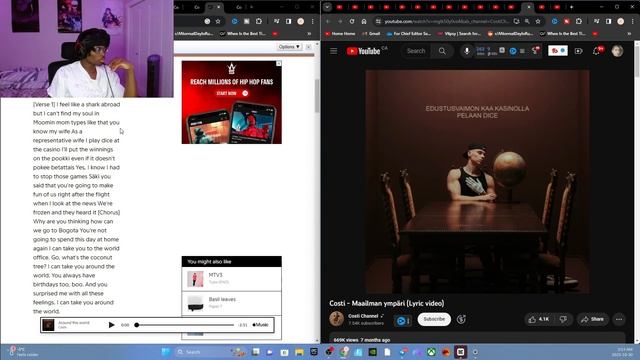This screenshot has width=640, height=360.
Task: Play Around the world in lyrics player
Action: click(111, 325)
